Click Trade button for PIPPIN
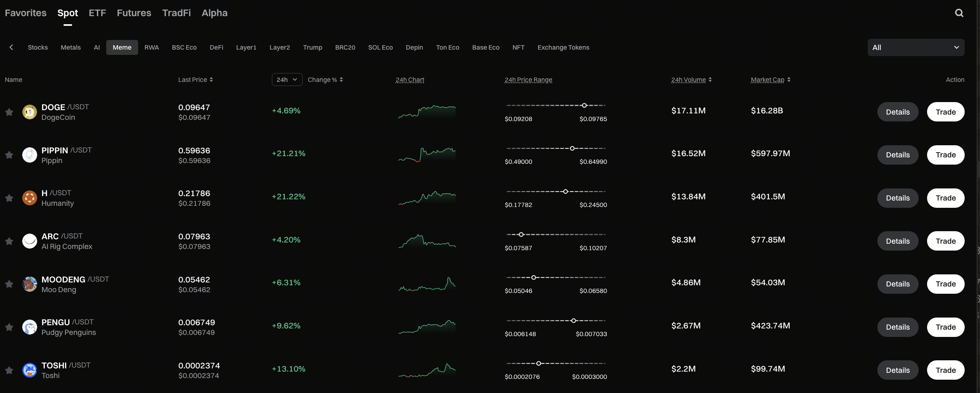The image size is (980, 393). tap(945, 155)
